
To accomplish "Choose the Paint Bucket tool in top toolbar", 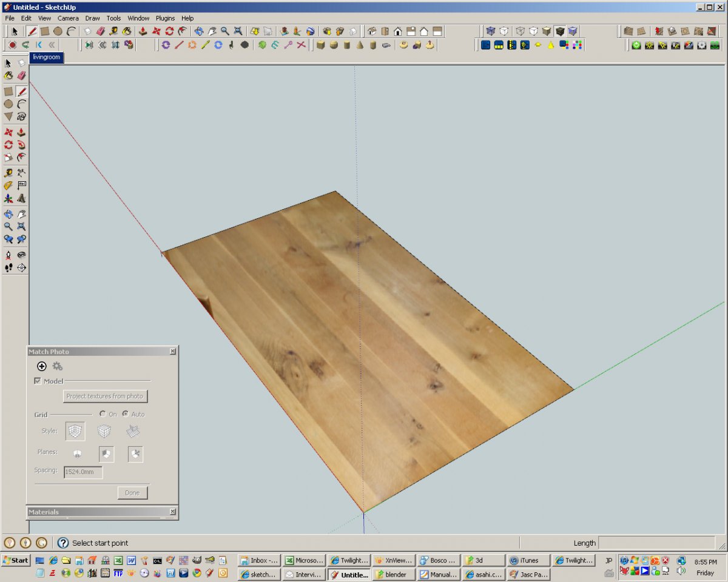I will pos(127,31).
